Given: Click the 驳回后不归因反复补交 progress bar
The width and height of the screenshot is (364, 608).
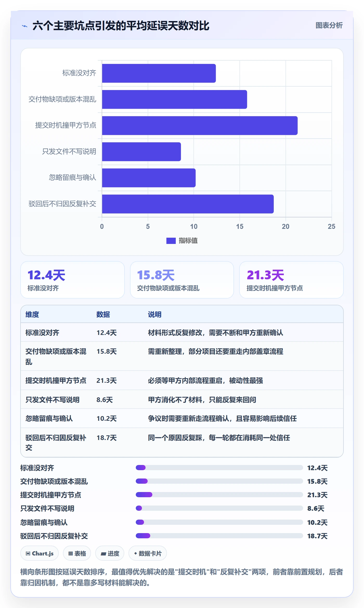Looking at the screenshot, I should [x=219, y=536].
